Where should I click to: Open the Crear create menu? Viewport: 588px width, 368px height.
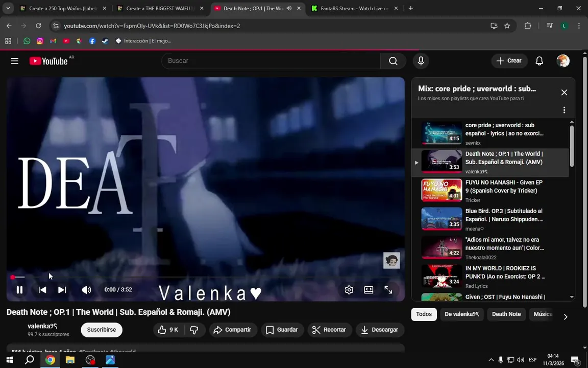509,61
